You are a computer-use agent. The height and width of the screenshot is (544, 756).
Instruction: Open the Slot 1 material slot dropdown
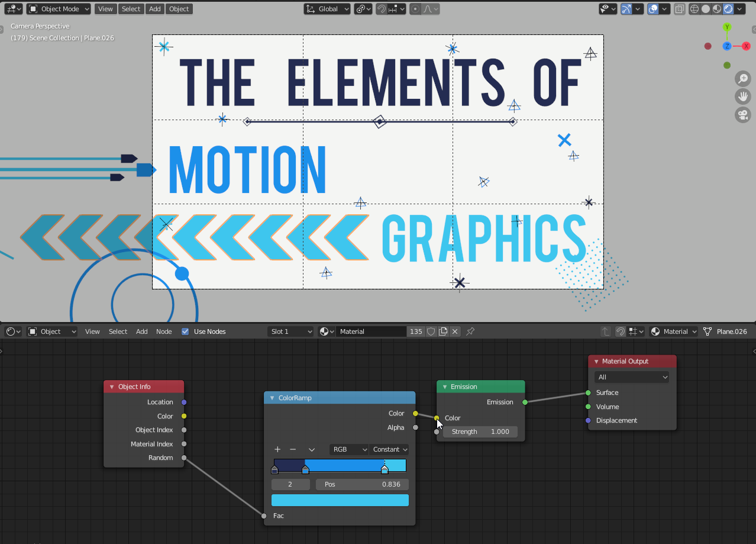(290, 331)
